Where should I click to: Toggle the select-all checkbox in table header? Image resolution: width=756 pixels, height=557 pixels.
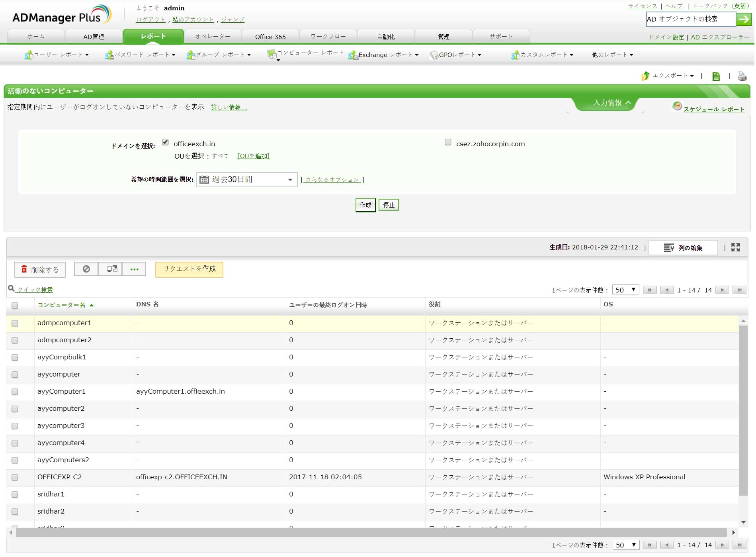coord(15,307)
